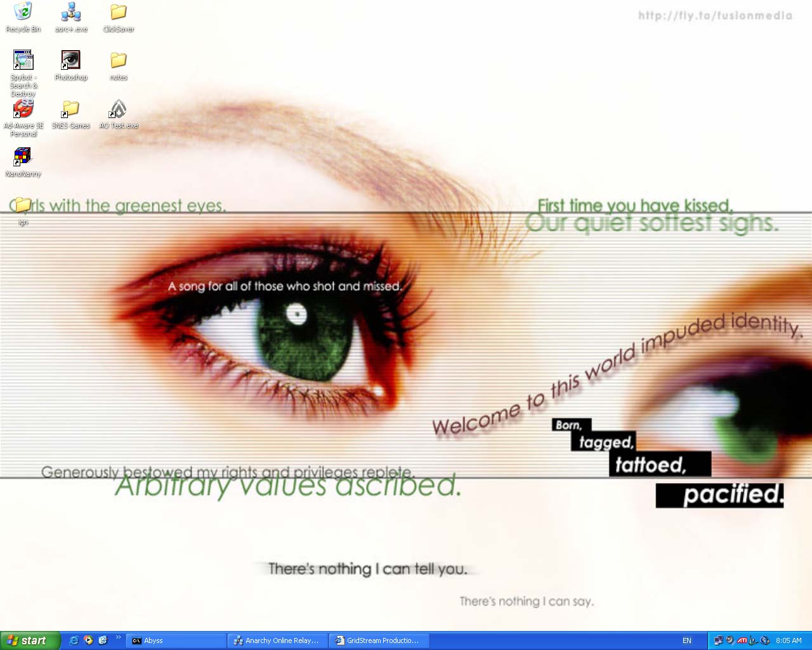Switch to the Abyss taskbar window
Viewport: 812px width, 650px height.
pos(176,640)
